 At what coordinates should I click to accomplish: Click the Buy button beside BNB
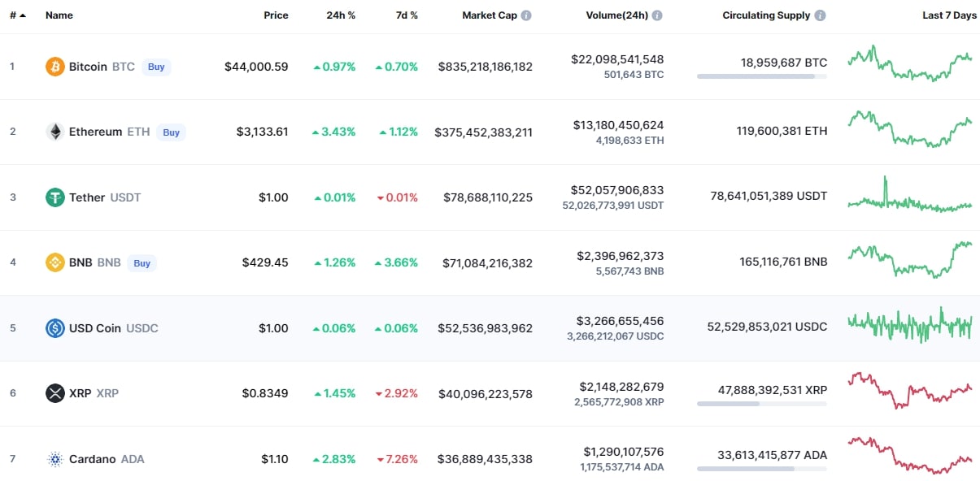pyautogui.click(x=142, y=263)
